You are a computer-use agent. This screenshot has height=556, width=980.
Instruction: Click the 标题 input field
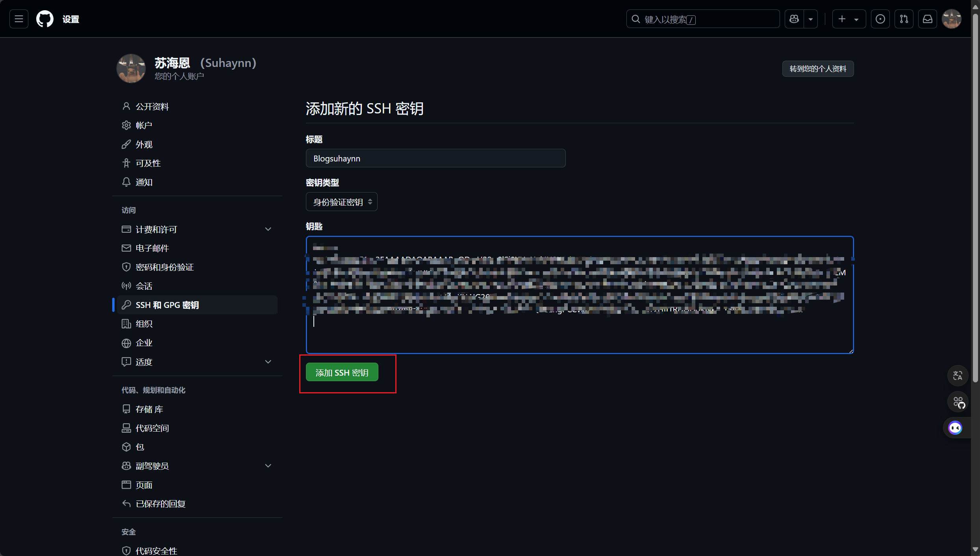pos(435,158)
